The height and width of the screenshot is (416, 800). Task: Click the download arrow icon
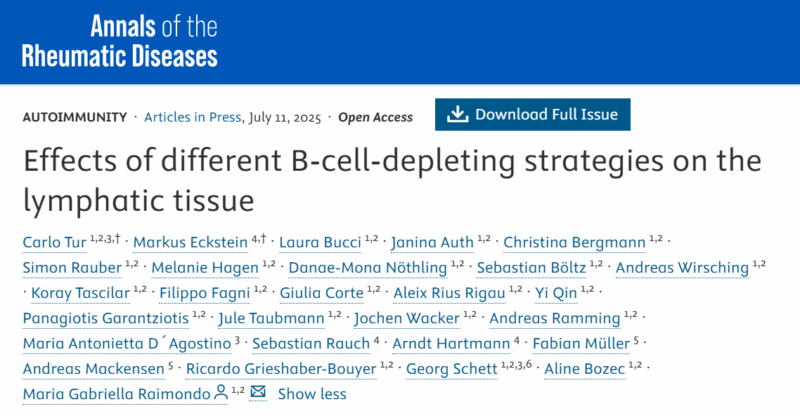(x=458, y=114)
